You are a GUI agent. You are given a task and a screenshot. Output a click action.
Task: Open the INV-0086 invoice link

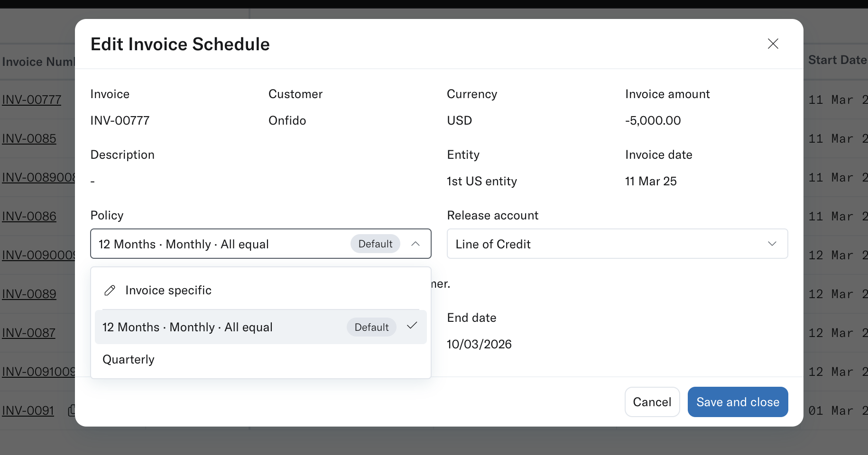(29, 217)
